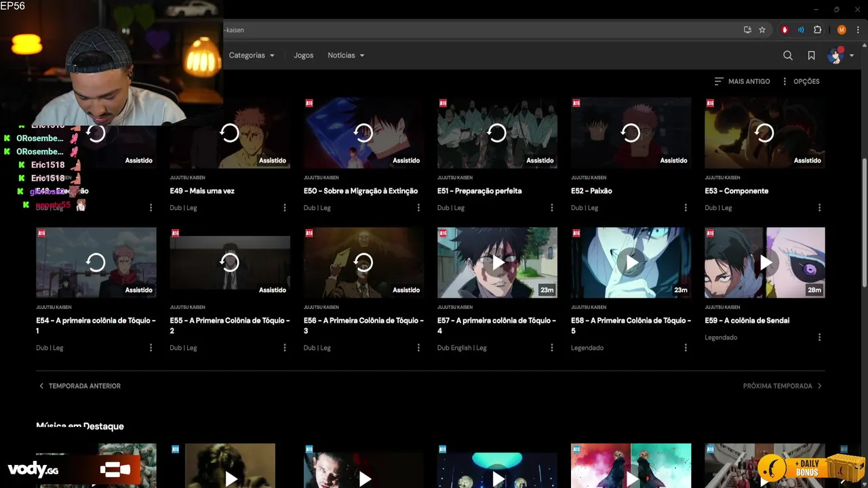Open title E57 - A primeira colônia de Tóquio - 4
Screen dimensions: 868x488
(x=496, y=325)
